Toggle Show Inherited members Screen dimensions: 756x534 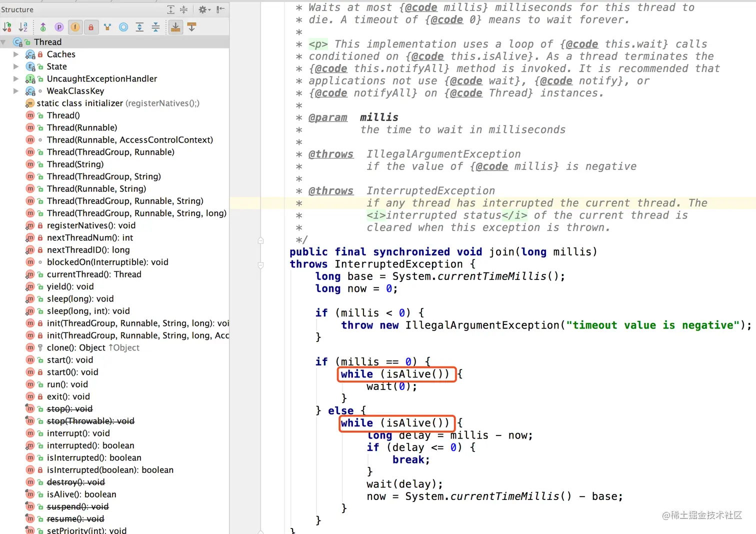(x=43, y=27)
